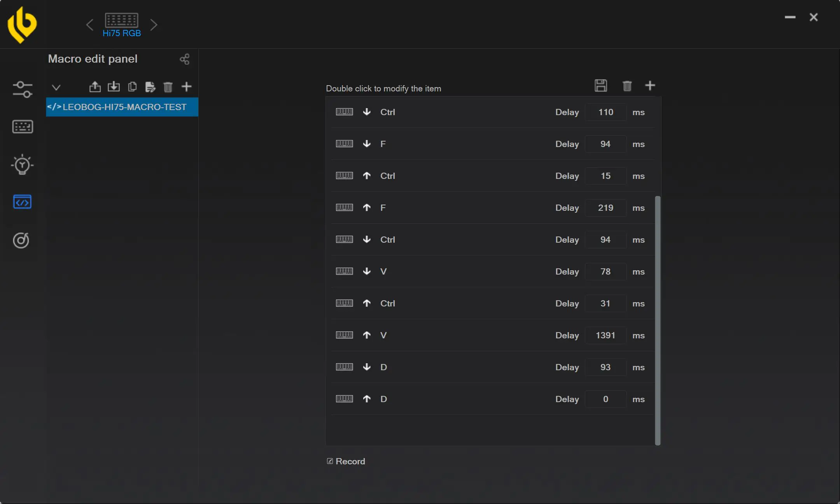
Task: Click the delay field showing 0
Action: (606, 399)
